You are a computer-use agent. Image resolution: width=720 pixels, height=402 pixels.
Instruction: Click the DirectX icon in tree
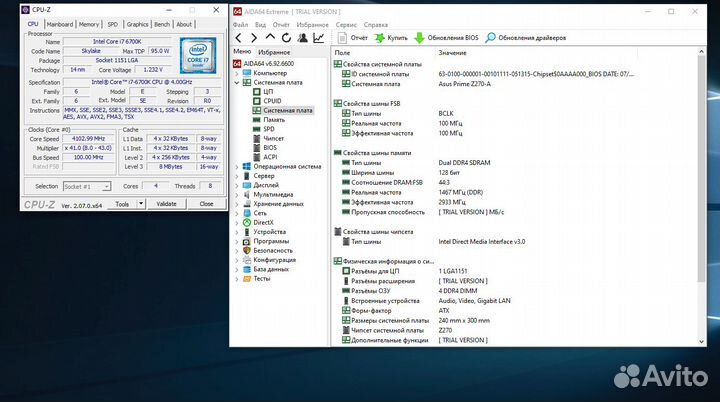click(247, 222)
